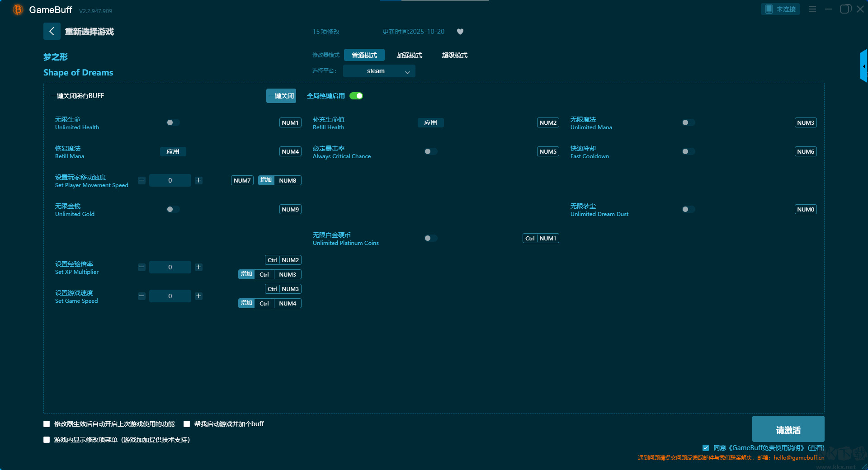868x470 pixels.
Task: Open the hamburger menu icon
Action: tap(812, 9)
